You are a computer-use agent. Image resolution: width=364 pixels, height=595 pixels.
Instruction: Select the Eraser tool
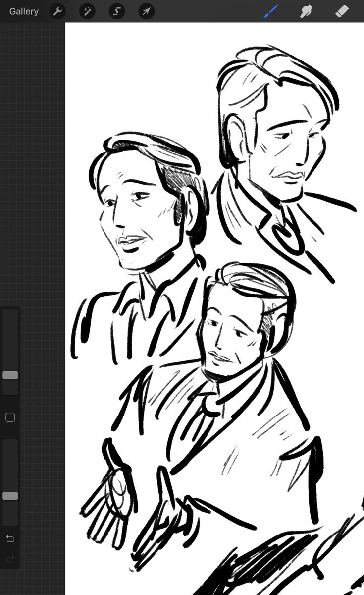342,11
